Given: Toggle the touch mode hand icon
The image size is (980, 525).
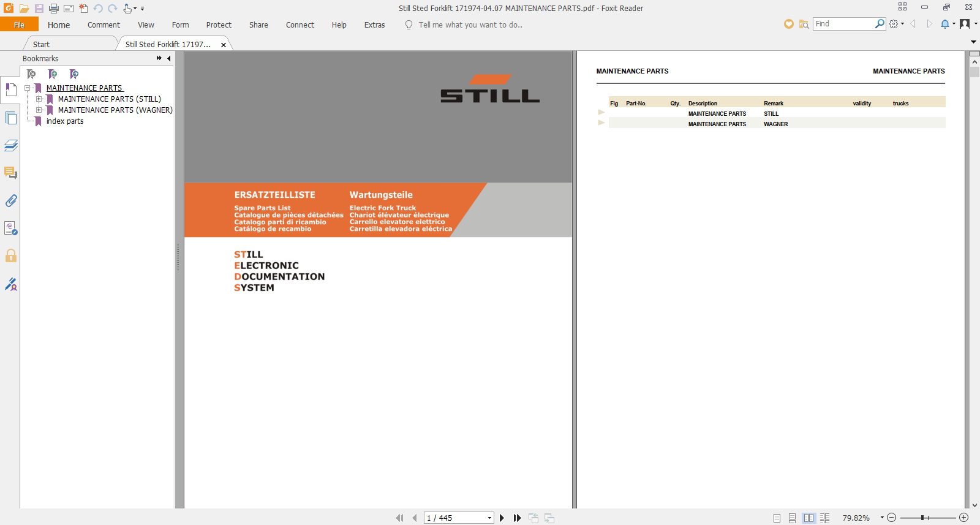Looking at the screenshot, I should pyautogui.click(x=128, y=9).
